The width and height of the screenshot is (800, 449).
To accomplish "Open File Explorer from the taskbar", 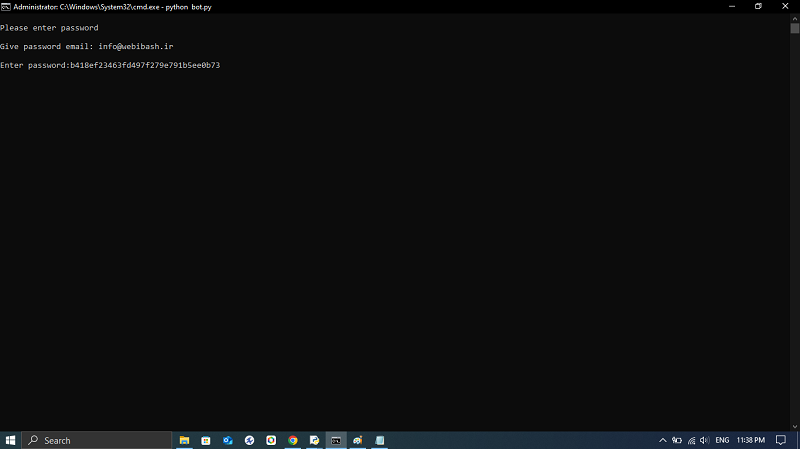I will [x=184, y=440].
